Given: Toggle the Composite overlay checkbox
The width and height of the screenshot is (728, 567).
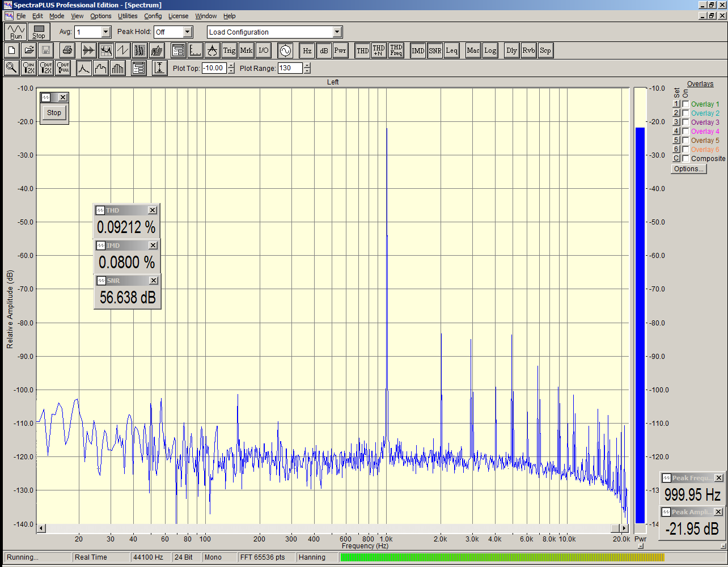Looking at the screenshot, I should point(686,159).
